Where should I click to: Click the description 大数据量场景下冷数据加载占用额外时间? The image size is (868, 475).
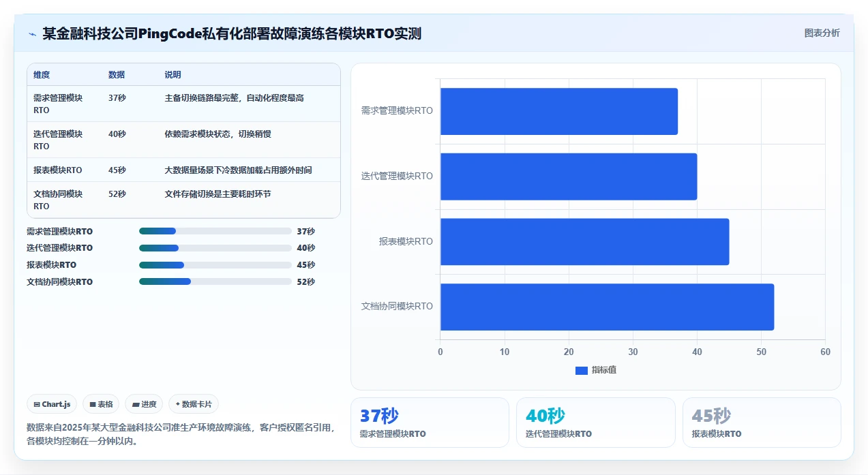pos(239,170)
